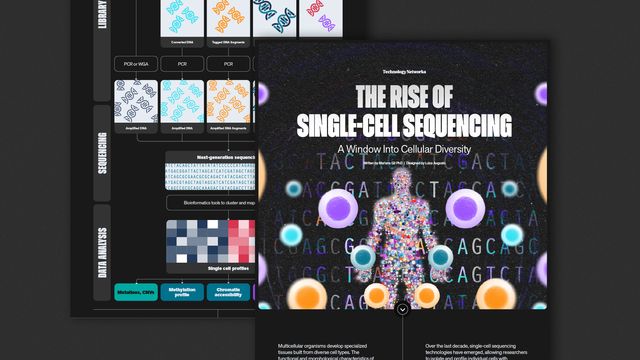Click the human figure made of cells

[x=402, y=239]
